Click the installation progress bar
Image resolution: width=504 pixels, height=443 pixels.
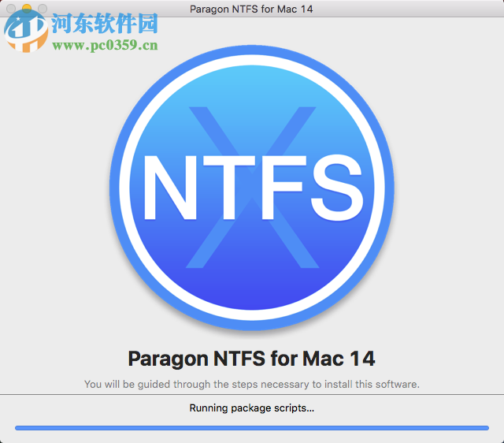pos(252,428)
